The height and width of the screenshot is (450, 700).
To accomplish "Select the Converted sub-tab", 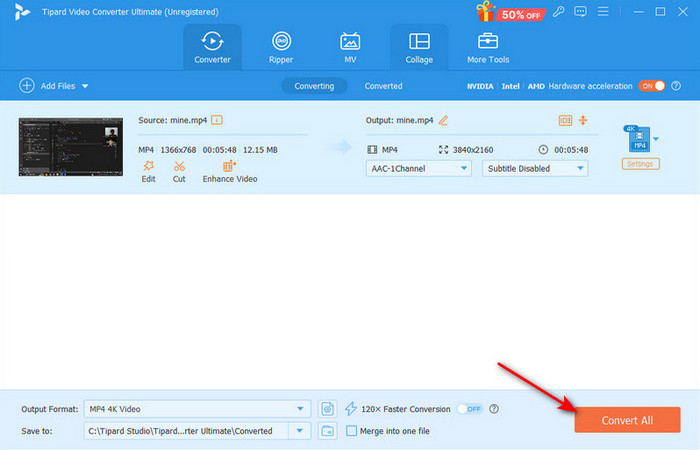I will [383, 86].
